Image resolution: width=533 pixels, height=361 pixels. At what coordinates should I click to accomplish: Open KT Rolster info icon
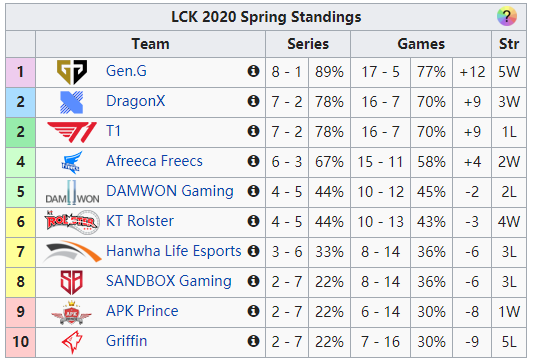(253, 221)
